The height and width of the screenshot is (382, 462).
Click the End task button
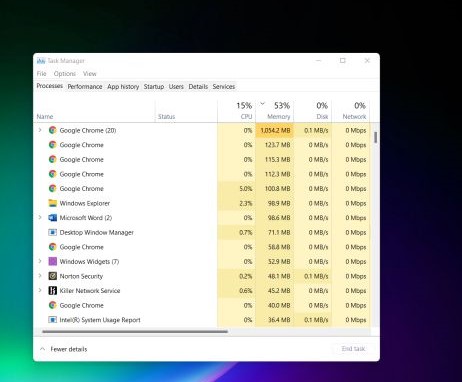(353, 349)
